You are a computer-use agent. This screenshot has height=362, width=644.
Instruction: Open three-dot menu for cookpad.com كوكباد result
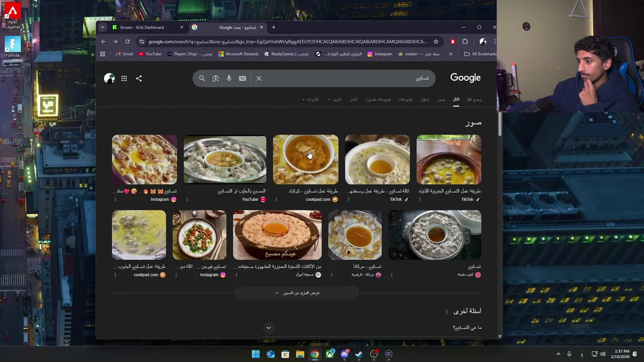[276, 200]
